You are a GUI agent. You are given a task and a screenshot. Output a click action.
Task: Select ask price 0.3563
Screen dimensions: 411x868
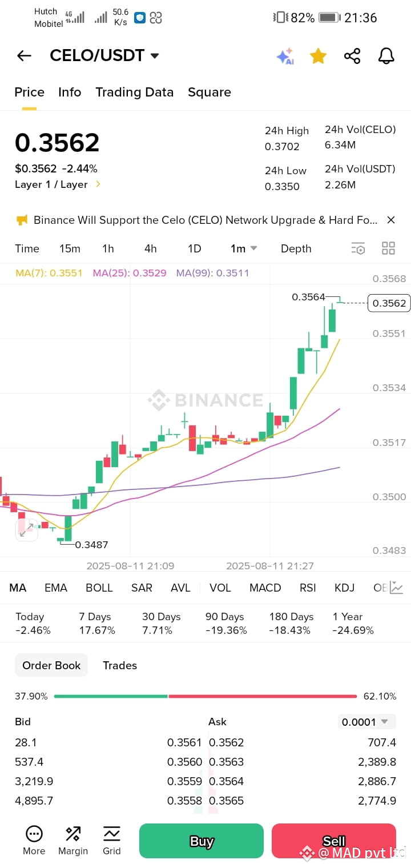pyautogui.click(x=227, y=762)
